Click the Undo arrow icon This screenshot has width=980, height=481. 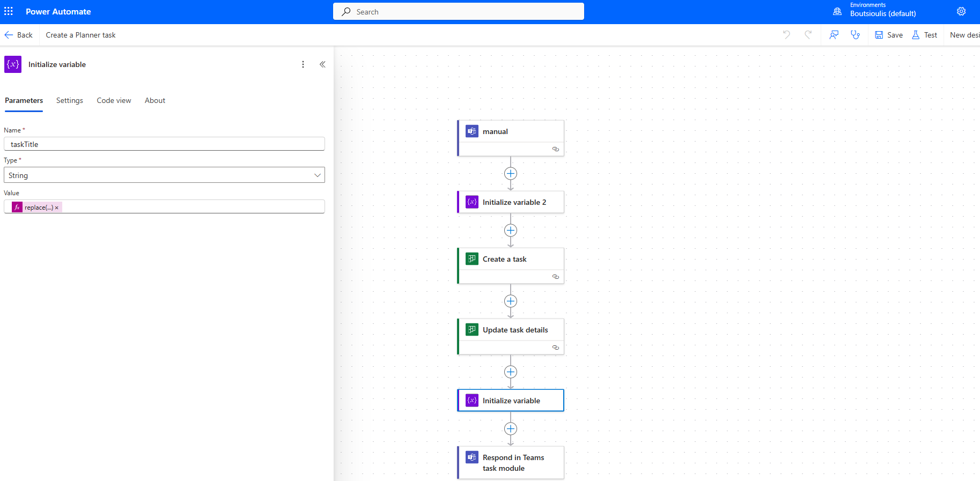[786, 35]
